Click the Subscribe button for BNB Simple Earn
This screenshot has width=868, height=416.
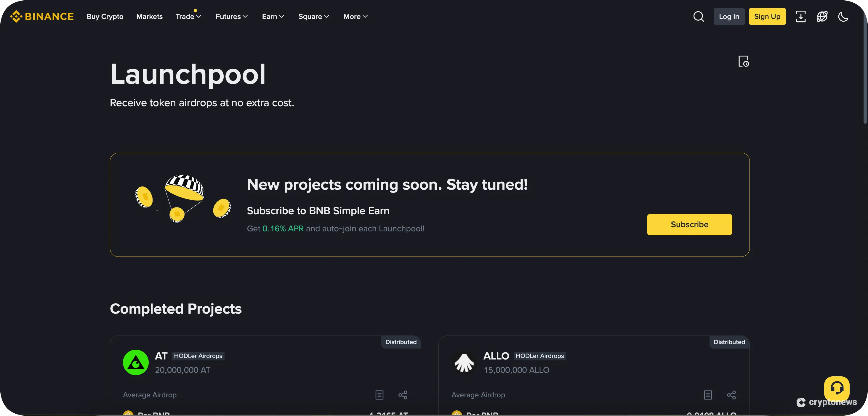(689, 225)
